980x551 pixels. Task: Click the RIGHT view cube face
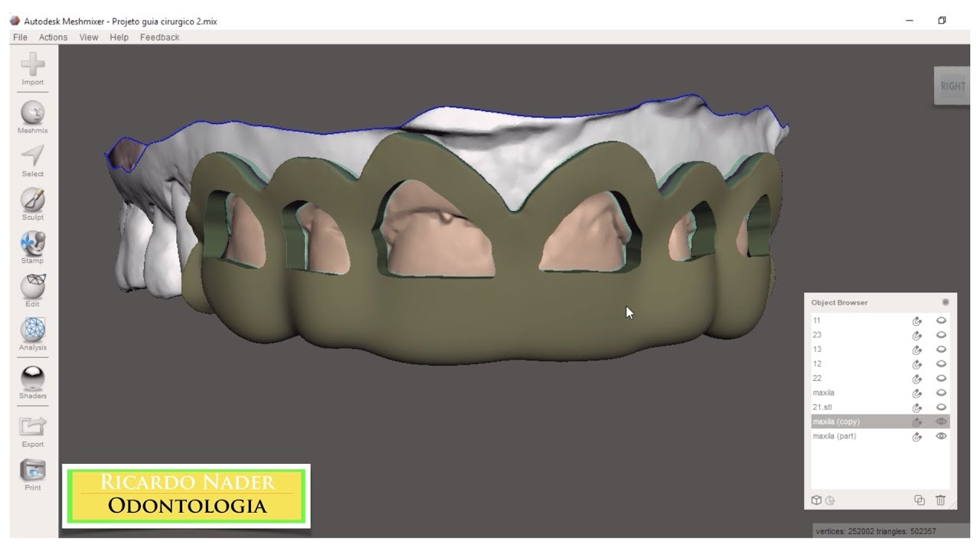(952, 86)
